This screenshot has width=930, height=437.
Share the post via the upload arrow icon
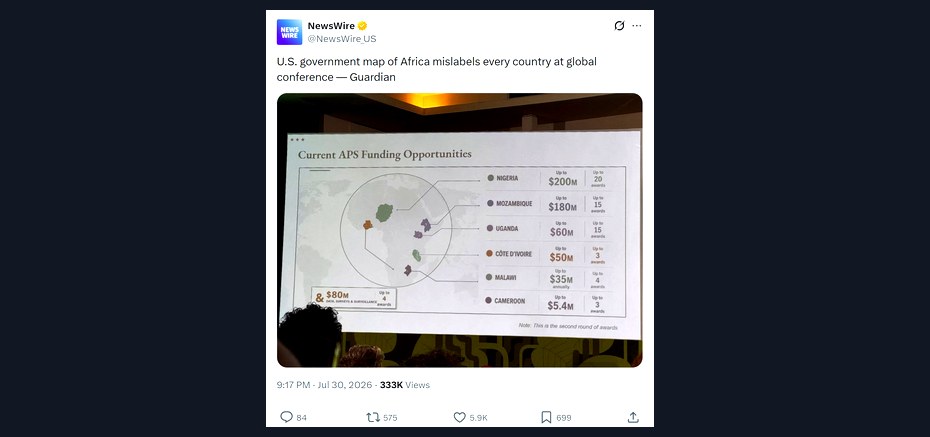(633, 417)
